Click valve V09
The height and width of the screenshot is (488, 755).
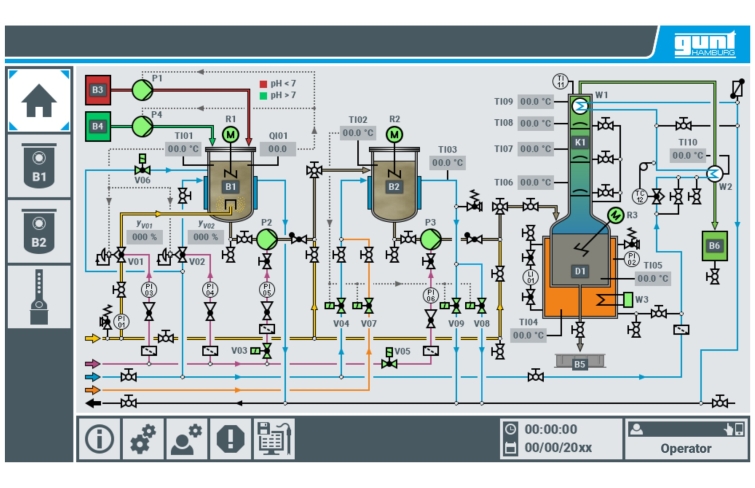451,305
